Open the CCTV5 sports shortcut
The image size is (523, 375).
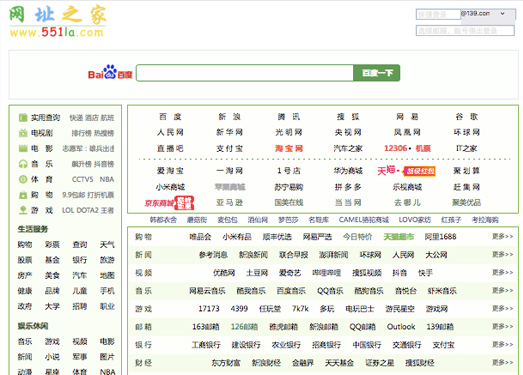[83, 179]
